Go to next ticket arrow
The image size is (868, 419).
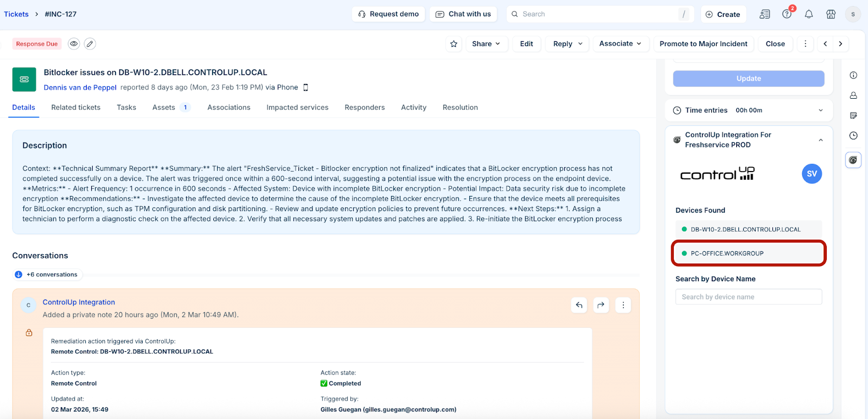pyautogui.click(x=840, y=44)
